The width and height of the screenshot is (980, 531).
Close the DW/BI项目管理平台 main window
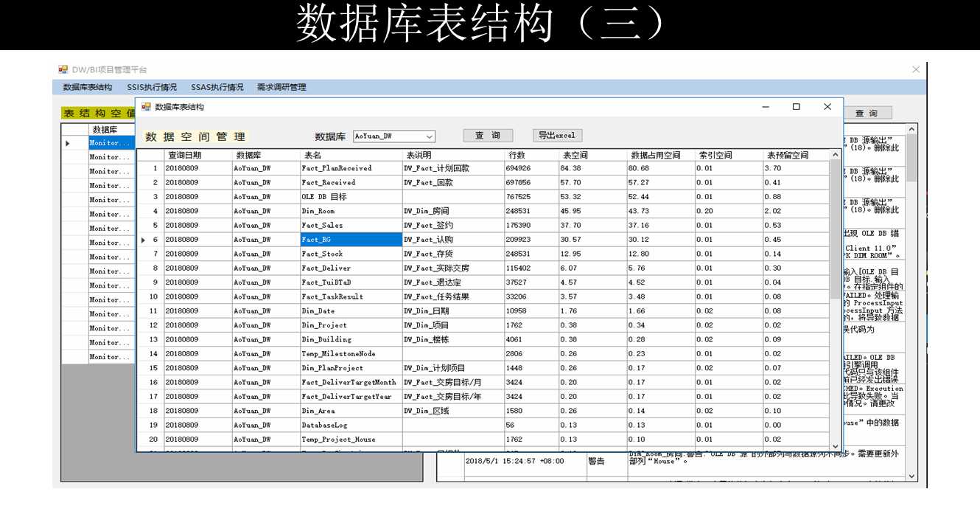915,69
